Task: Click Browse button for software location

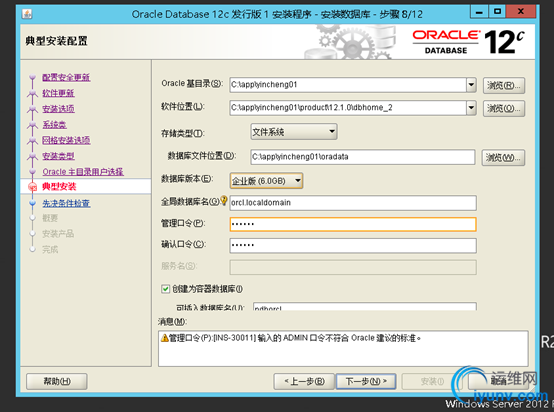Action: click(x=504, y=108)
